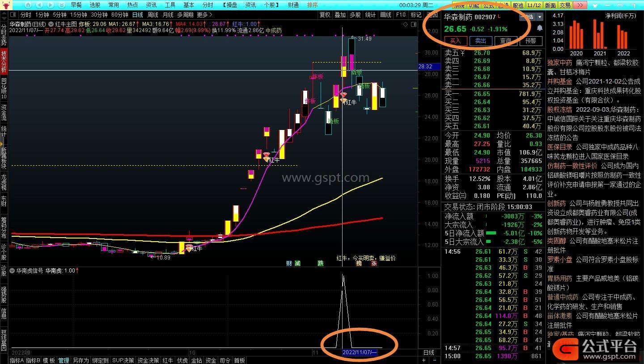The image size is (644, 364).
Task: Open the indicator dropdown next to 华森制药(日线)
Action: 51,24
